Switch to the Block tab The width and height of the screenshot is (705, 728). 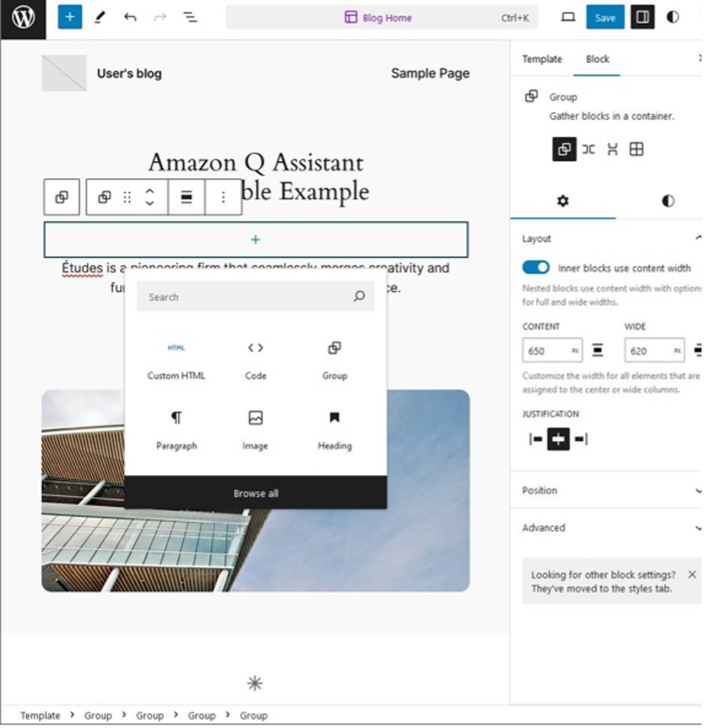click(x=598, y=59)
